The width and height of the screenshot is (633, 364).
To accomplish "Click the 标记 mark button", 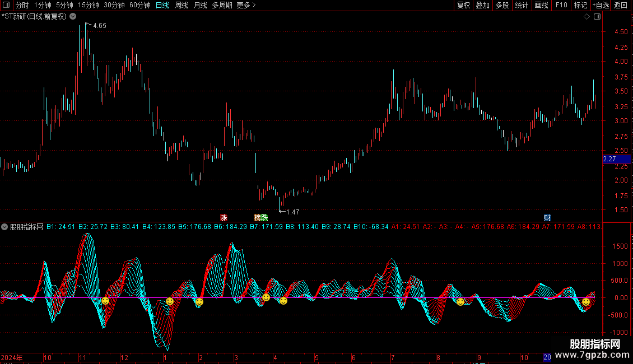I will coord(580,5).
